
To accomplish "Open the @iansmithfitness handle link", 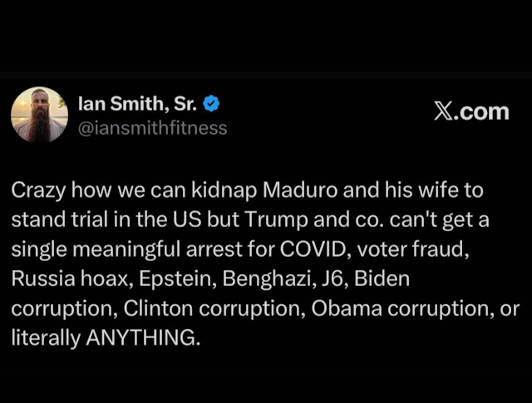I will [151, 127].
